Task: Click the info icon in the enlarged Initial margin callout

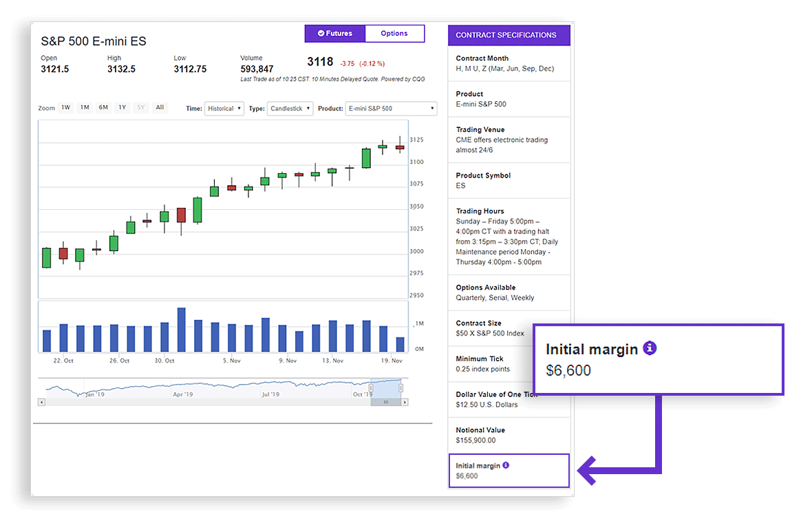Action: (x=650, y=348)
